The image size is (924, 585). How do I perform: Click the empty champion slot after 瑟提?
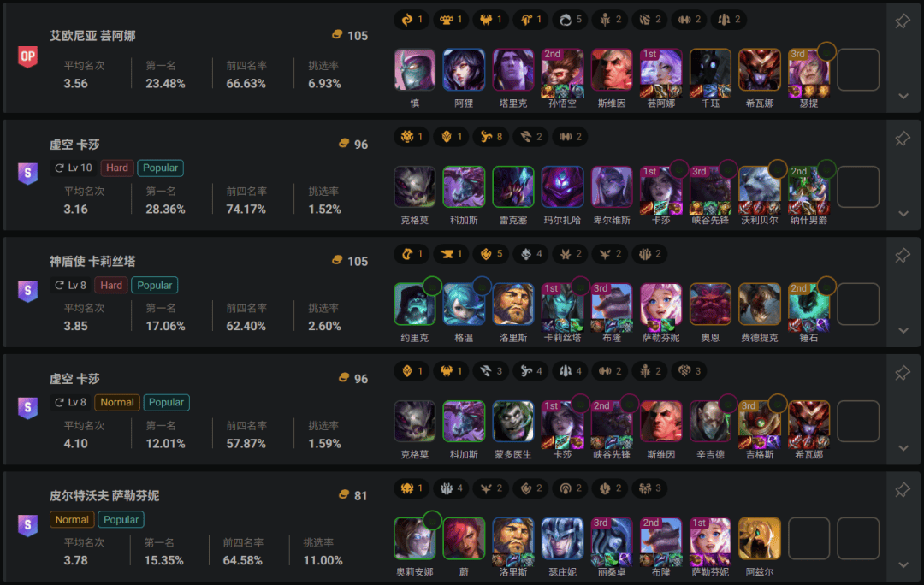tap(858, 69)
